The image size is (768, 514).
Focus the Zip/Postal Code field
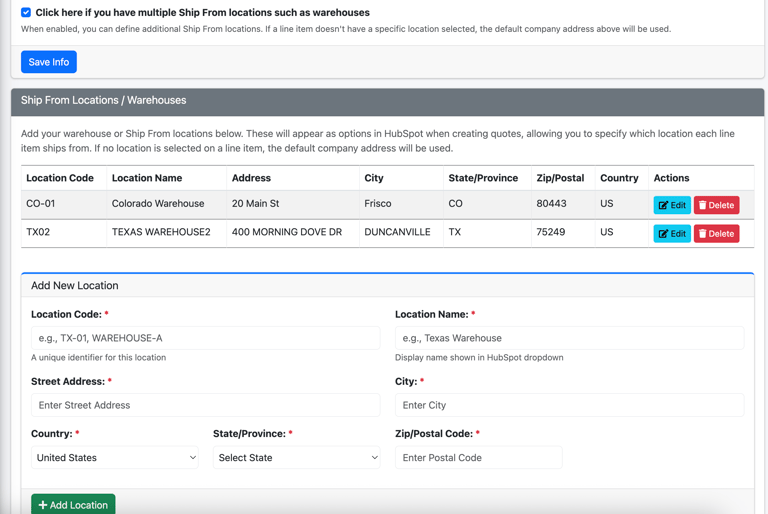click(x=478, y=458)
